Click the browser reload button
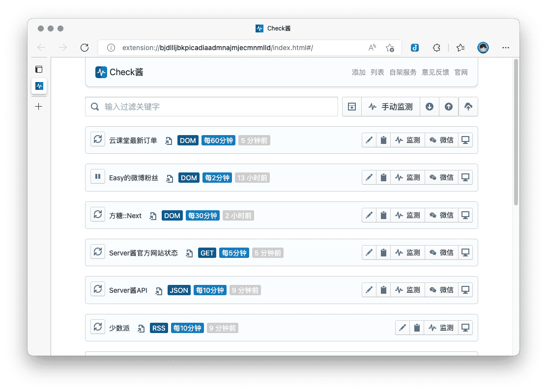The height and width of the screenshot is (392, 547). pos(85,48)
